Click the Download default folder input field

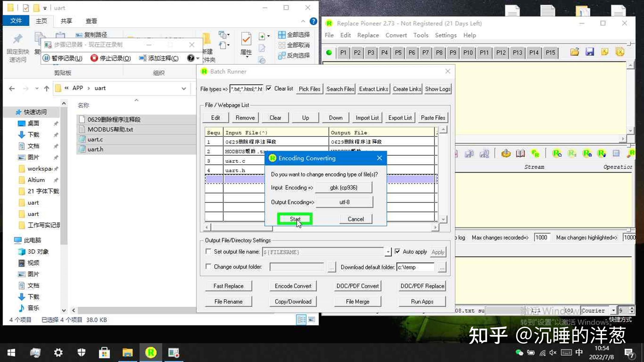[415, 267]
